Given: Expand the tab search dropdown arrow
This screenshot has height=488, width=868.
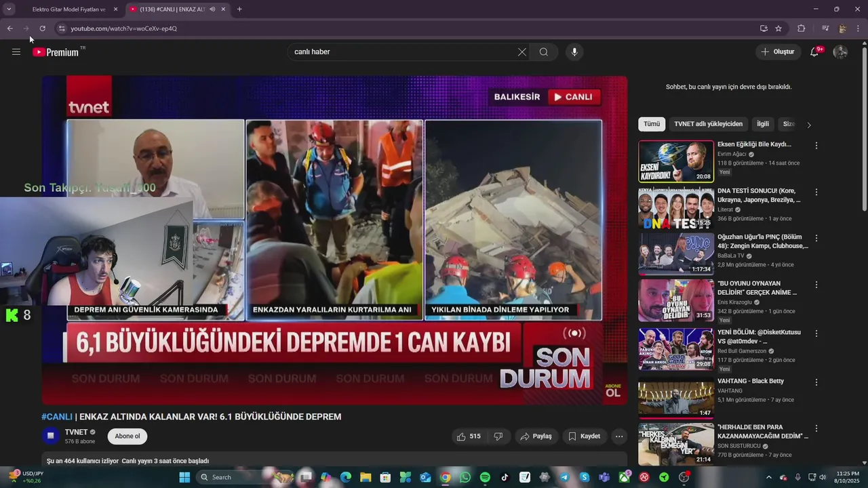Looking at the screenshot, I should 9,9.
